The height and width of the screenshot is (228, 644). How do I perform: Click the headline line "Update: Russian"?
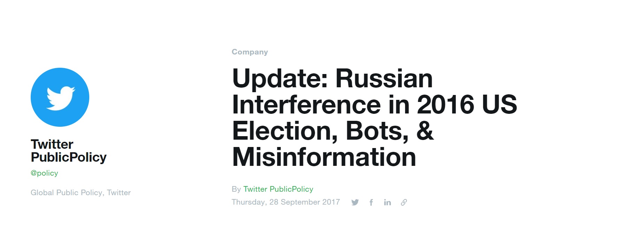(332, 78)
